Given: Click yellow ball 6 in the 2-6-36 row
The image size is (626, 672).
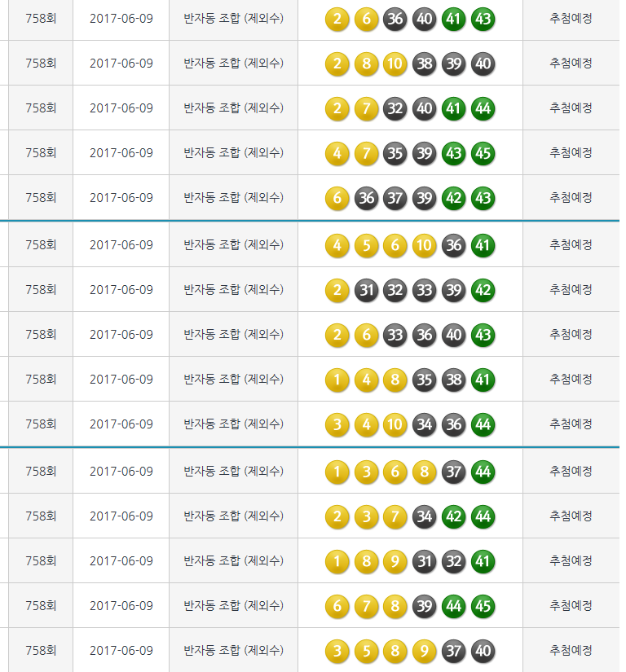Looking at the screenshot, I should point(367,19).
